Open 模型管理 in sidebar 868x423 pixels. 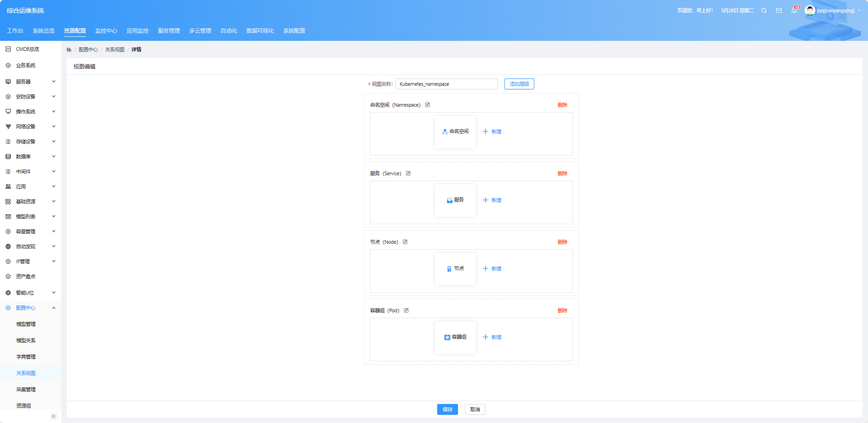(26, 324)
